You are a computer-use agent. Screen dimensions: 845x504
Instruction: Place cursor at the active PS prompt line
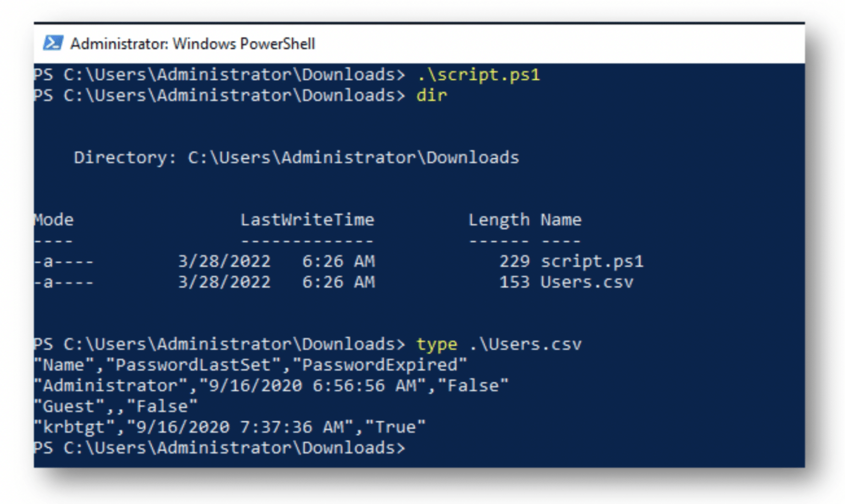418,448
